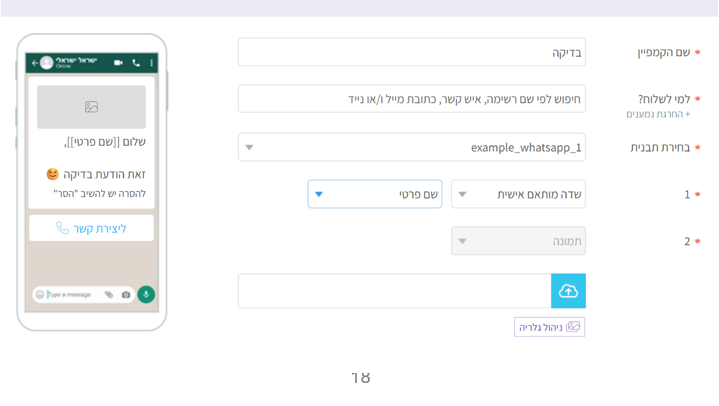Open the שם פרטי field dropdown
Image resolution: width=719 pixels, height=406 pixels.
375,194
